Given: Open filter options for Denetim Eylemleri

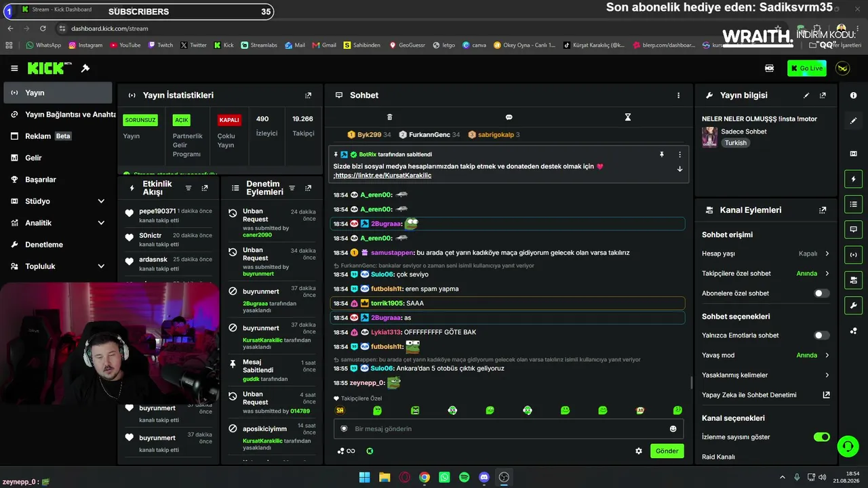Looking at the screenshot, I should pyautogui.click(x=292, y=188).
